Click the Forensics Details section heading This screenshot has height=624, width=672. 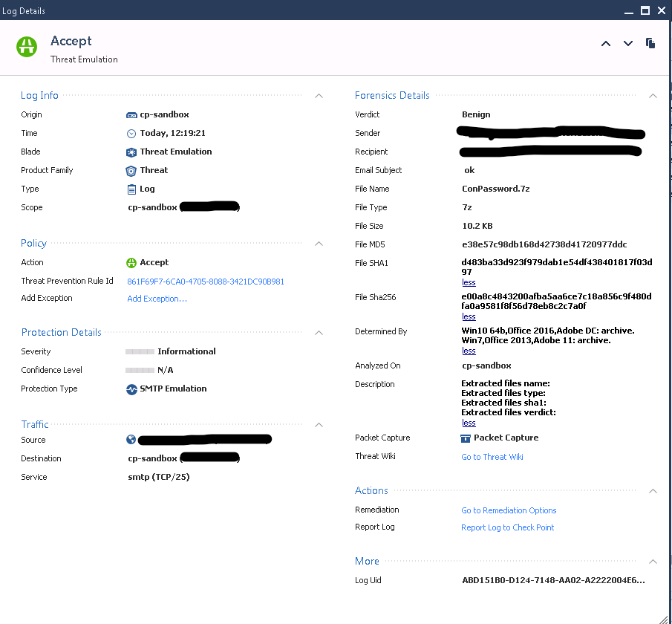point(392,96)
